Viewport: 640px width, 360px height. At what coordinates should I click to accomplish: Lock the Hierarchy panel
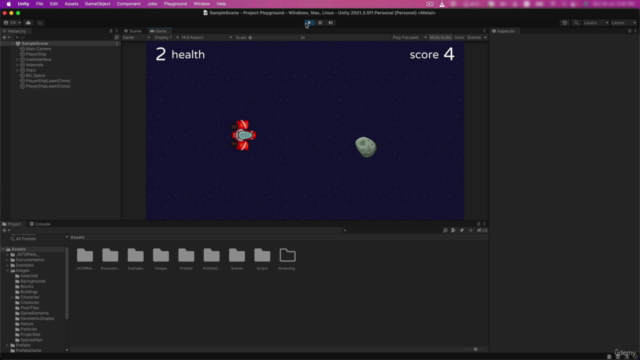pos(111,31)
